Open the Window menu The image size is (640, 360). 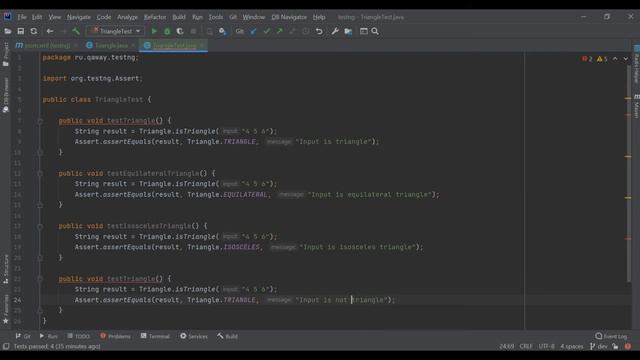coord(254,17)
